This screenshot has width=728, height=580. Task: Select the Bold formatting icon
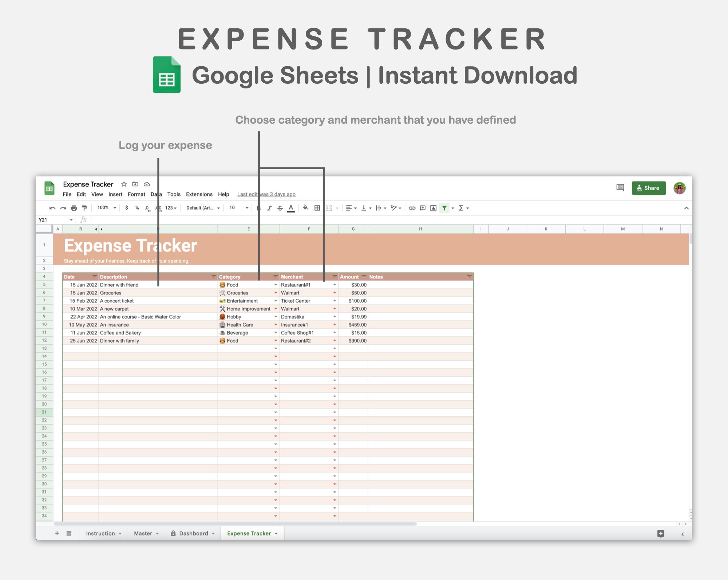259,208
